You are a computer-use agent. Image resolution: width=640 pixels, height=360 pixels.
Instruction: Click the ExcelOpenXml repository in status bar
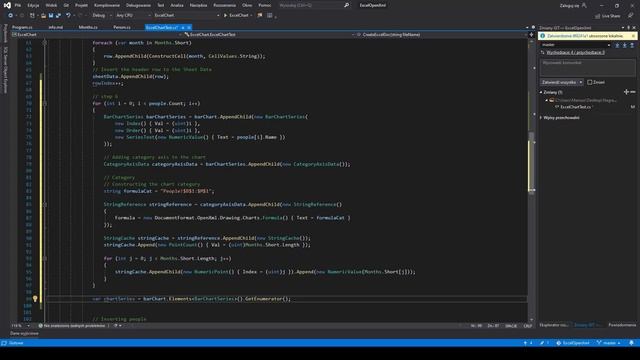pos(573,343)
